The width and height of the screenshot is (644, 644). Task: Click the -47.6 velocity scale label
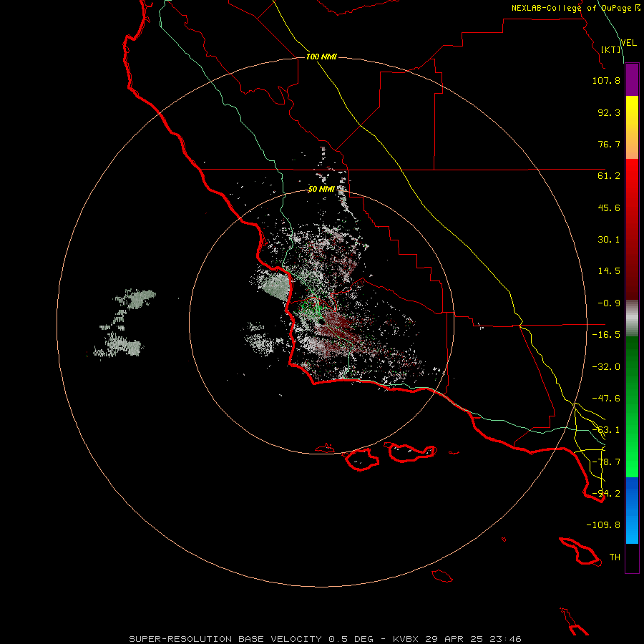[x=606, y=399]
